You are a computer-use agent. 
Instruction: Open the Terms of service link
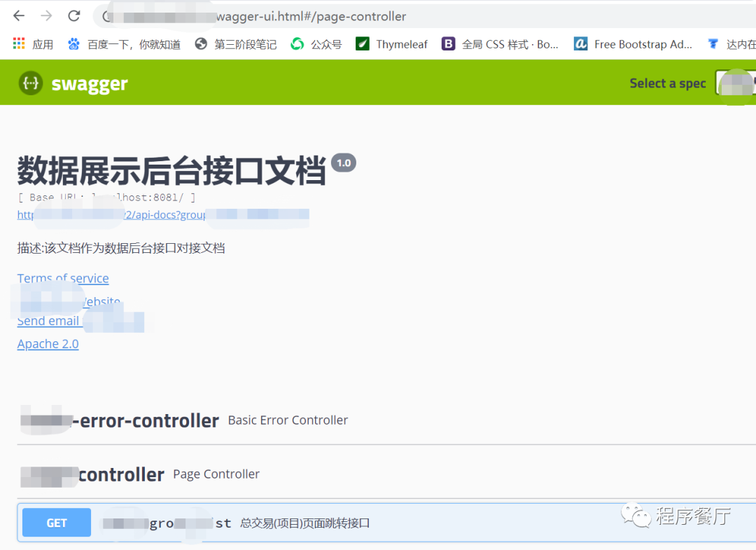pyautogui.click(x=63, y=278)
